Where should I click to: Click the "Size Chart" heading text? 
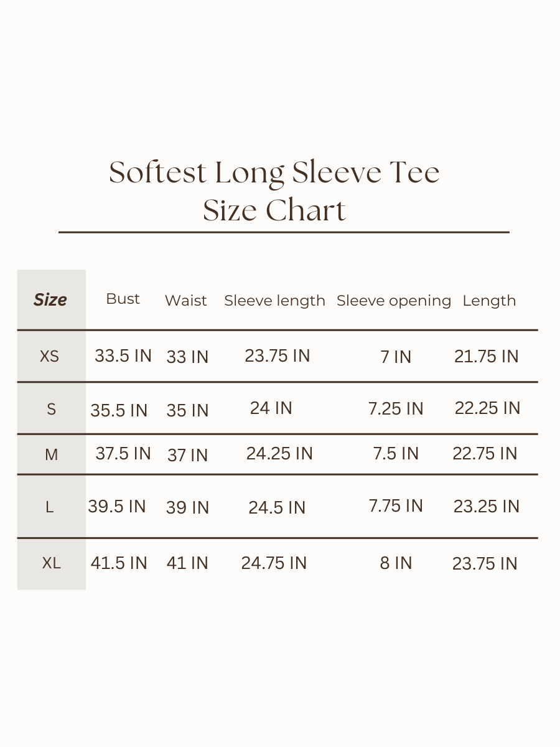tap(274, 210)
